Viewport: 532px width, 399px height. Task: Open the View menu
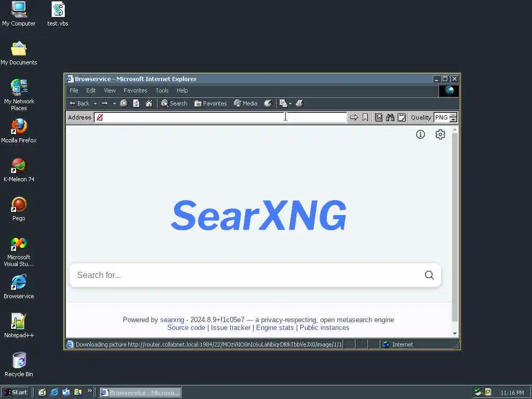tap(110, 90)
